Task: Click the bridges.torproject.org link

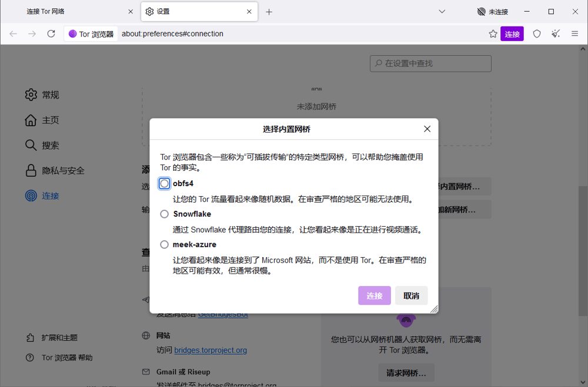Action: [x=211, y=350]
